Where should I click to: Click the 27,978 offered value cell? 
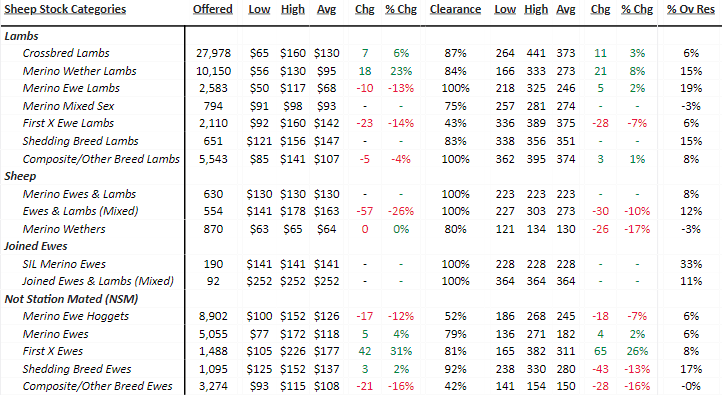pyautogui.click(x=213, y=53)
